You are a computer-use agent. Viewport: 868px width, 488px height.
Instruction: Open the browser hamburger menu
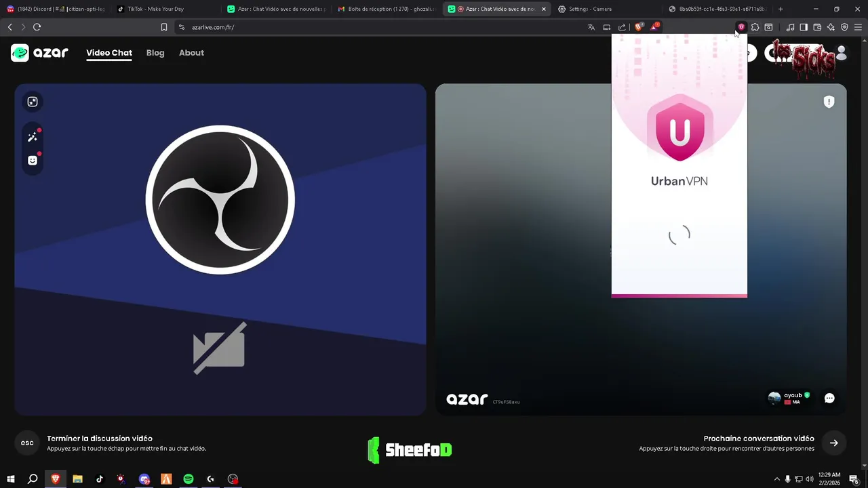point(858,27)
